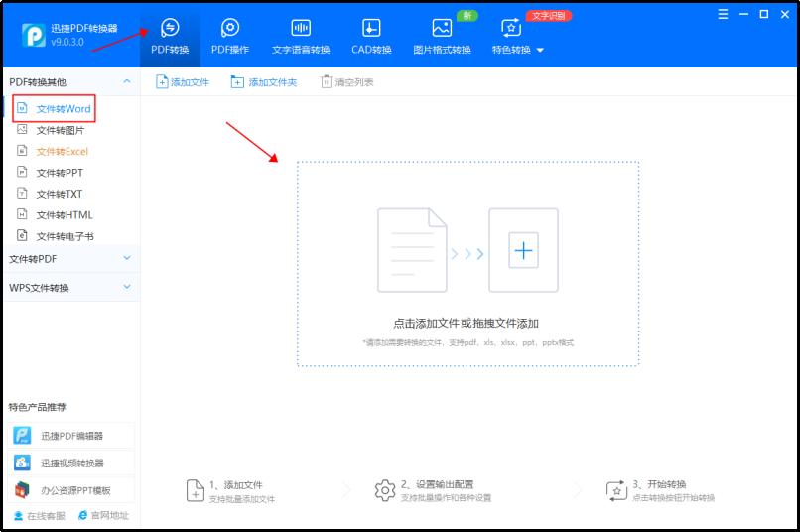800x532 pixels.
Task: Open 办公资源PPT模板 product recommendation
Action: 70,490
